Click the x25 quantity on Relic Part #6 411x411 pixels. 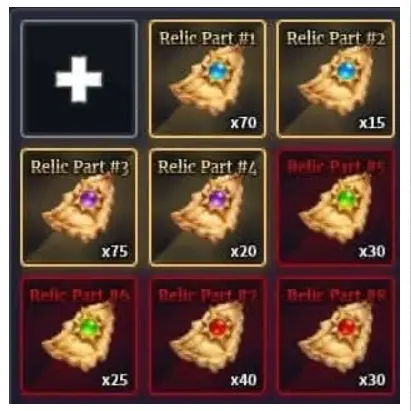pos(115,380)
